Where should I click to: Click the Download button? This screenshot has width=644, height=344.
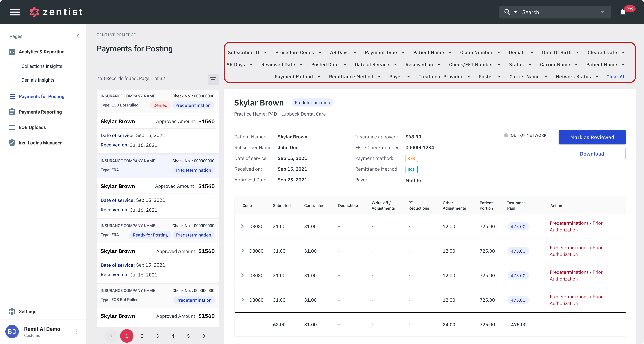coord(592,154)
